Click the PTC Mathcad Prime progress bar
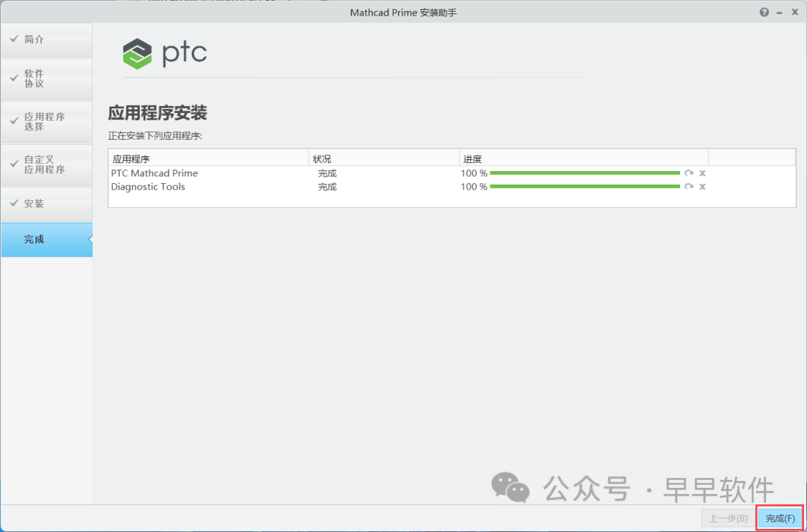 coord(584,173)
